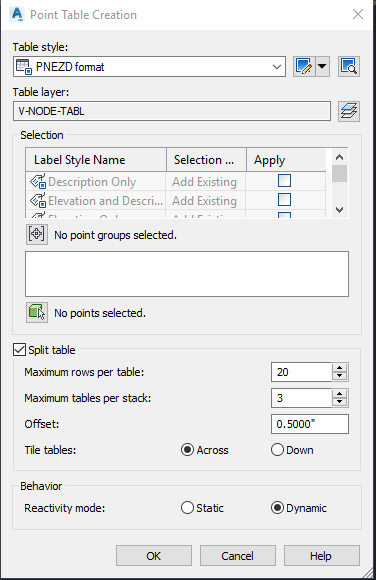This screenshot has height=580, width=376.
Task: Click the selection list scroll down arrow
Action: click(339, 210)
